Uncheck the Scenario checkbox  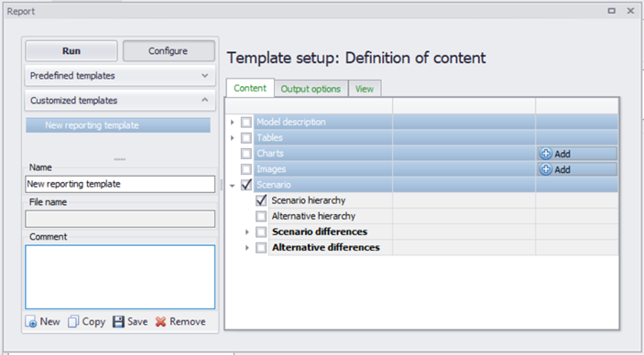click(x=246, y=185)
